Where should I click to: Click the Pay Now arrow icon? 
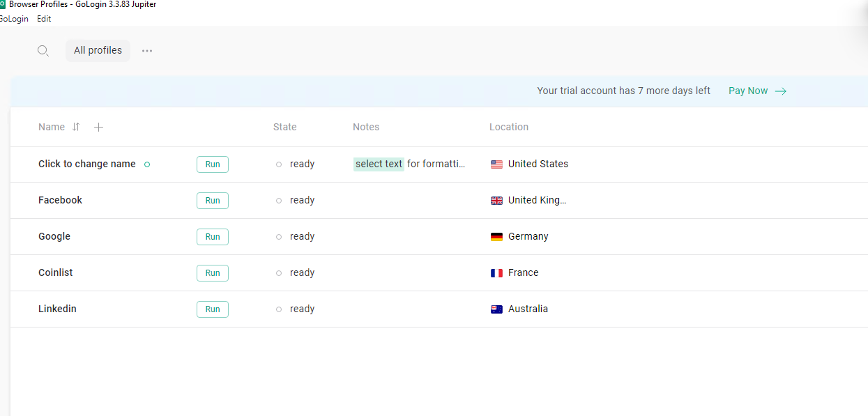[781, 91]
